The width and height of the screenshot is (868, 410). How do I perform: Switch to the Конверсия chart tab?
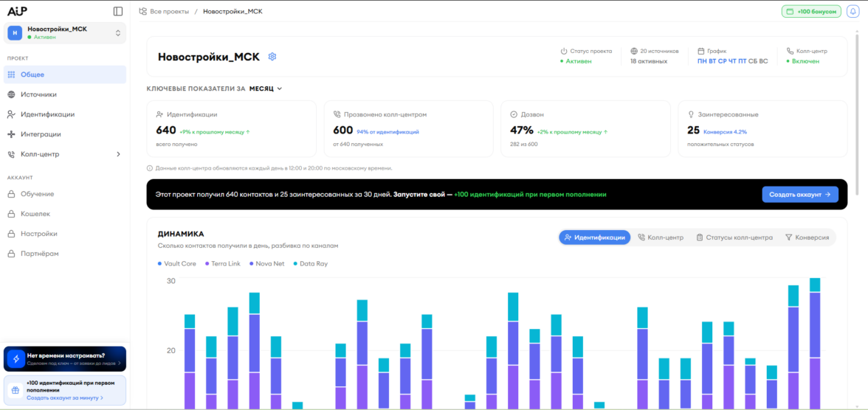click(x=807, y=237)
